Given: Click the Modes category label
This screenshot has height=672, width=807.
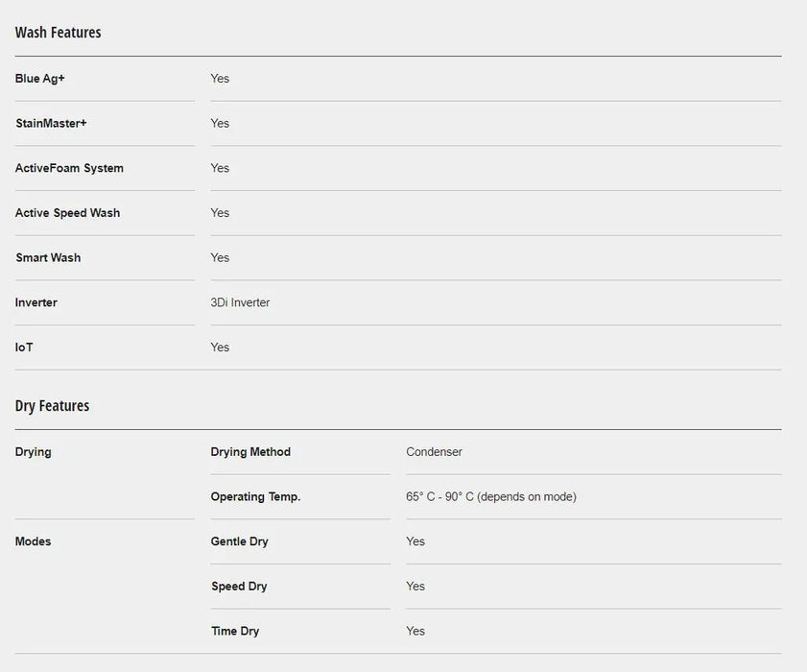Looking at the screenshot, I should pyautogui.click(x=34, y=541).
